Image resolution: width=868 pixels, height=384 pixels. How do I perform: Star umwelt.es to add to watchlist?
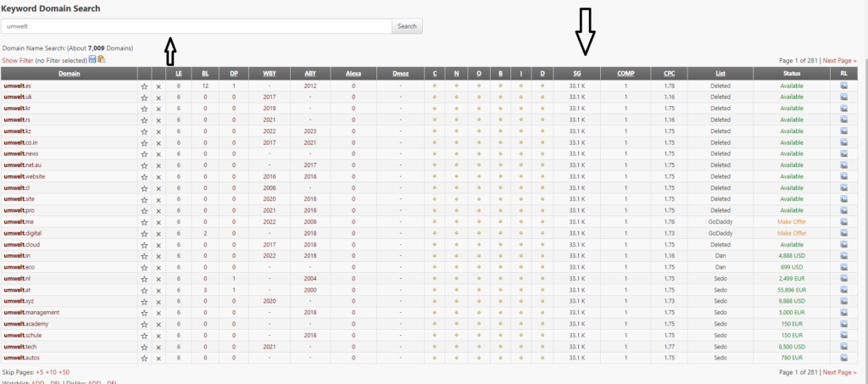(144, 86)
